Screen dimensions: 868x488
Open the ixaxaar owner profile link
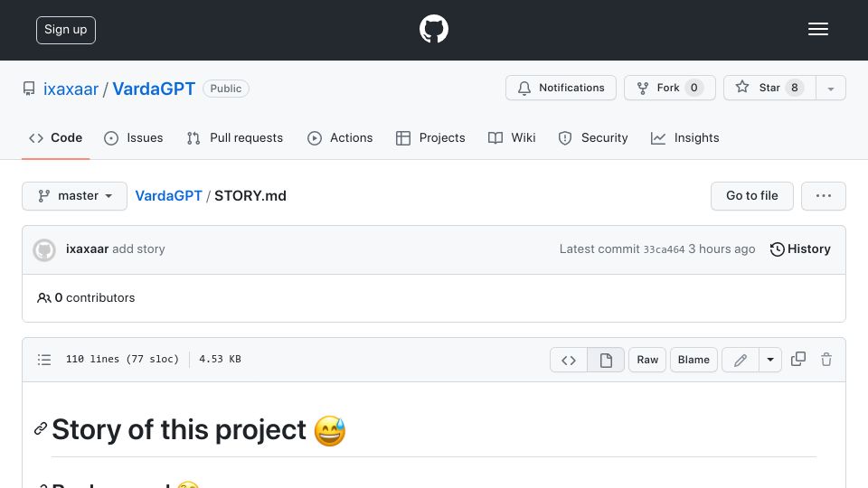coord(71,89)
